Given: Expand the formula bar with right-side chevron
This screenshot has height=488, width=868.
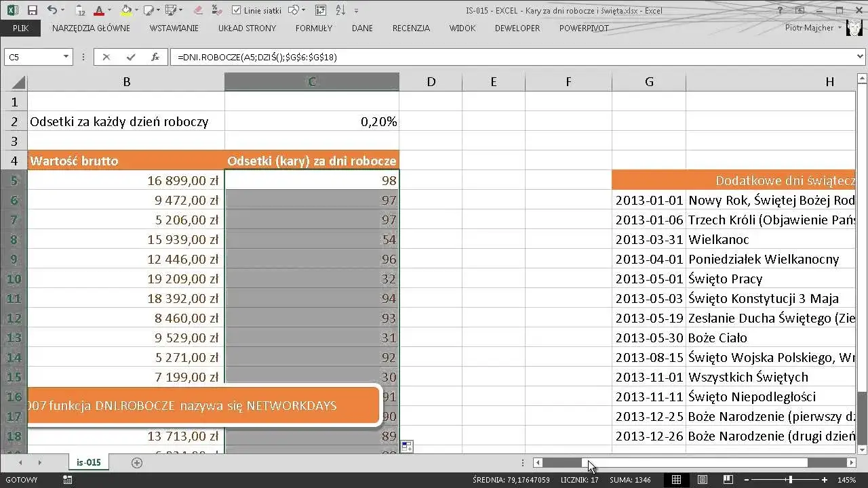Looking at the screenshot, I should (861, 57).
